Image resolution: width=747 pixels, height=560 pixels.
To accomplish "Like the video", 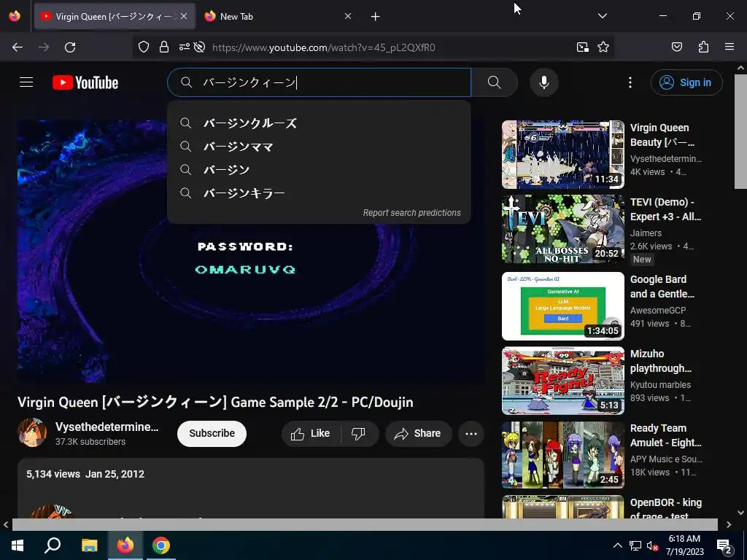I will coord(311,433).
